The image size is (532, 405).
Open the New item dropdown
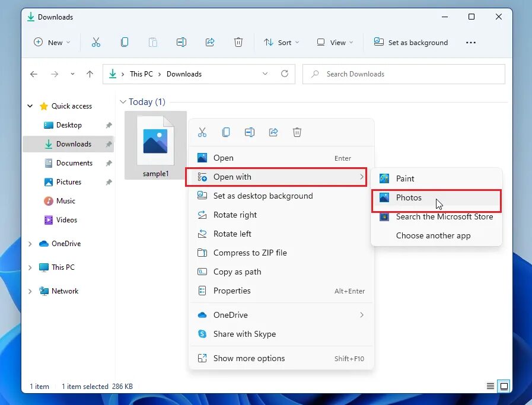(x=52, y=43)
